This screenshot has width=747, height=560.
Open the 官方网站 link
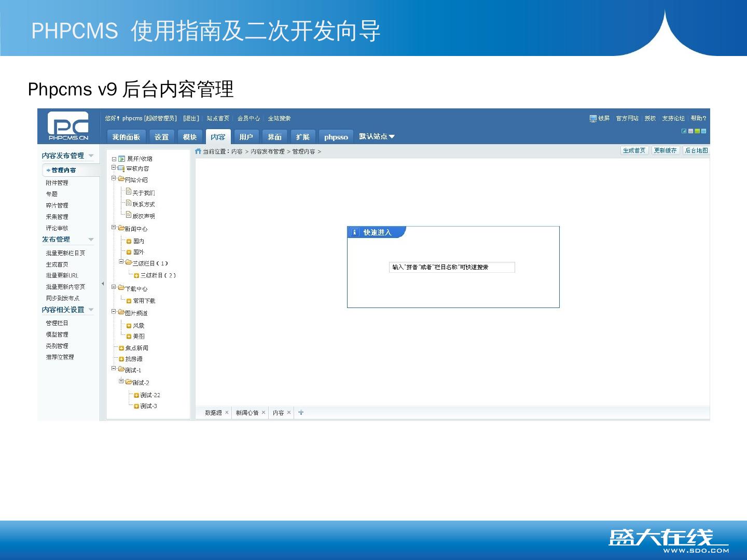point(627,119)
